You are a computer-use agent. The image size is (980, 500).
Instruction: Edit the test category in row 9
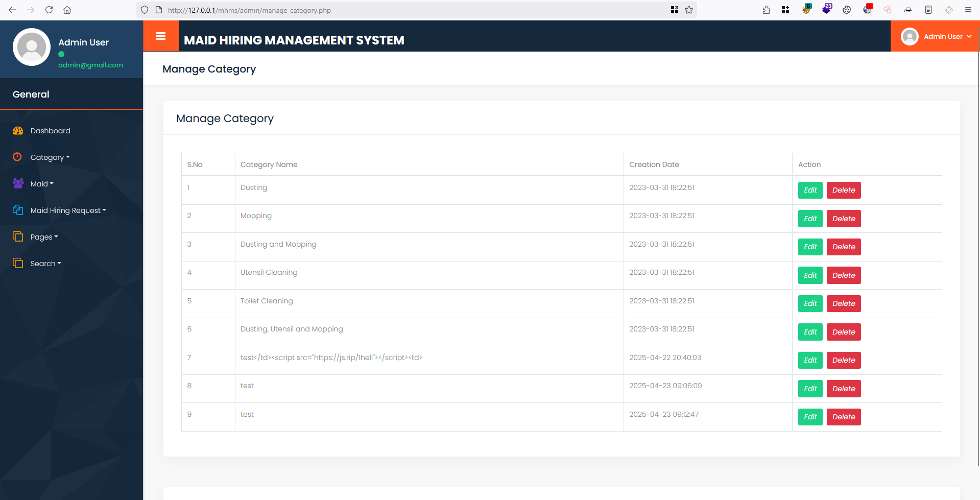[810, 417]
